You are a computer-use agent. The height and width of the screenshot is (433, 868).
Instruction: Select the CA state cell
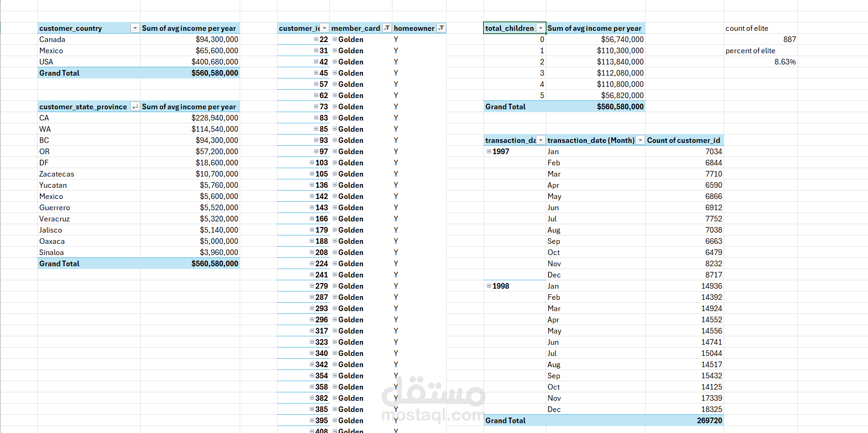(89, 118)
